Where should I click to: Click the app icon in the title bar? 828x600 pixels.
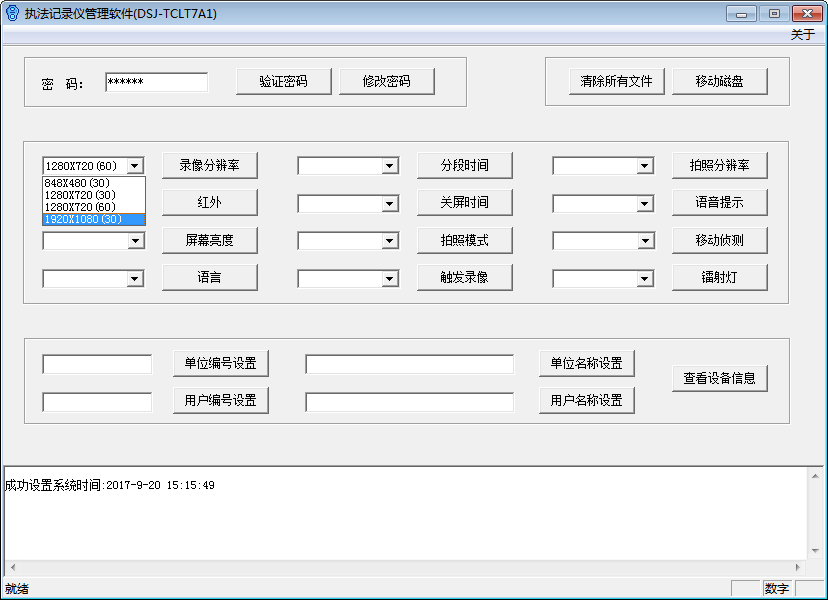coord(12,13)
